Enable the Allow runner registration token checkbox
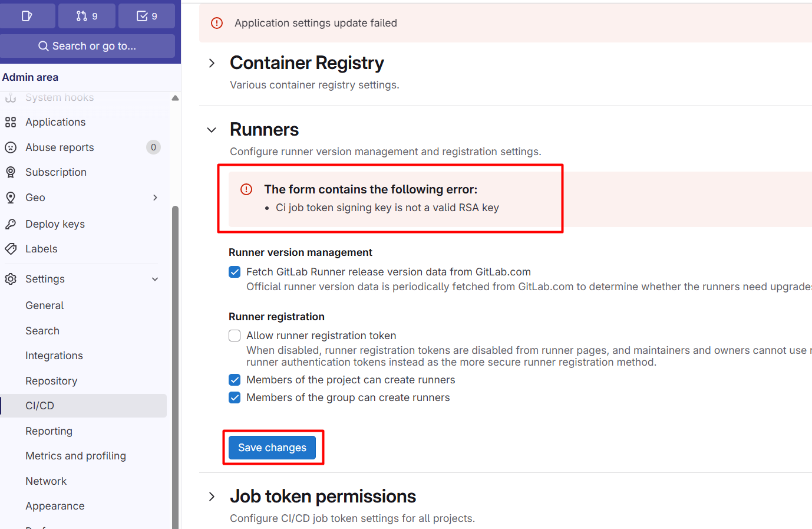 [235, 335]
